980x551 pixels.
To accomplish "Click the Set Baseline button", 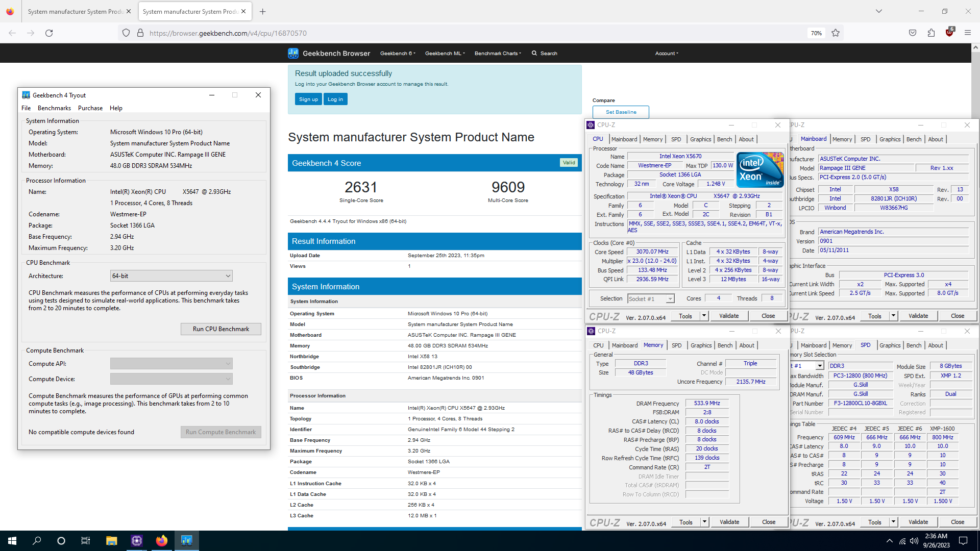I will point(621,112).
